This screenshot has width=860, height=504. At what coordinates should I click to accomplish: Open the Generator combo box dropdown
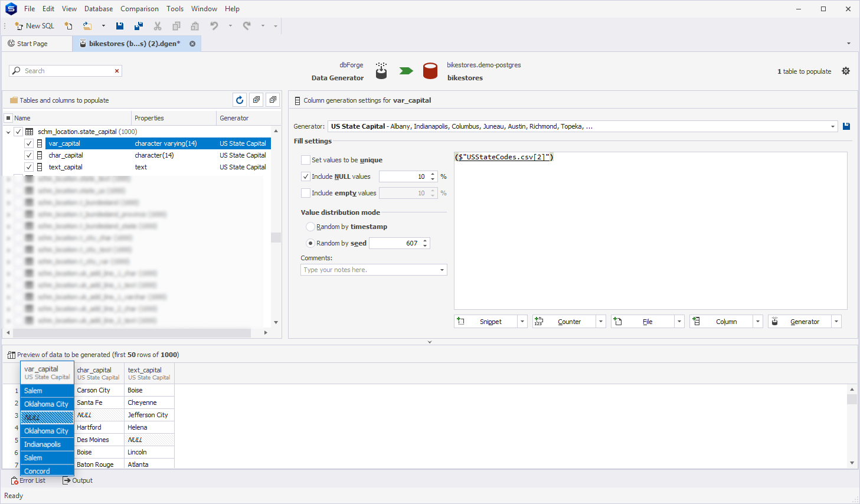click(833, 126)
